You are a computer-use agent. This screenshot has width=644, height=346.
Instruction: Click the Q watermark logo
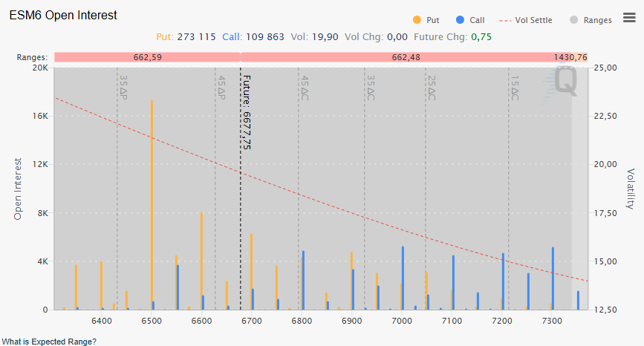click(564, 82)
